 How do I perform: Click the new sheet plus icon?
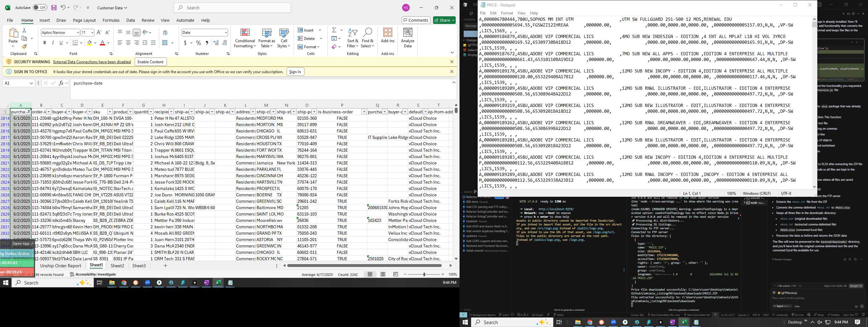(165, 266)
